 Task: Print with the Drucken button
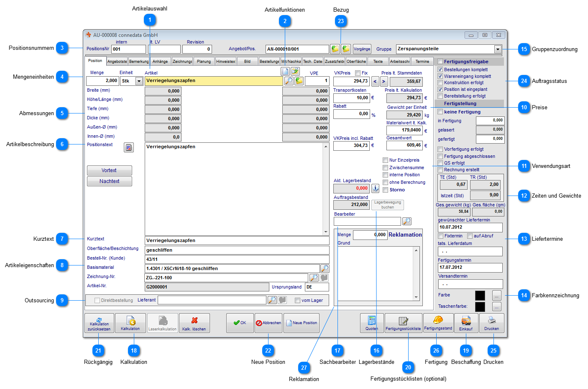492,323
